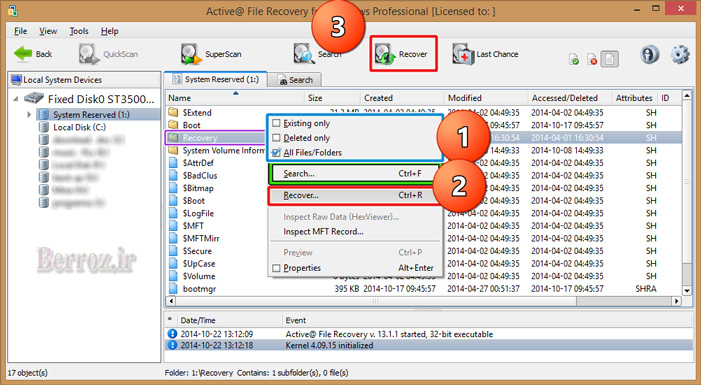Click the application icon in title bar
Viewport: 701px width, 385px height.
[x=13, y=11]
